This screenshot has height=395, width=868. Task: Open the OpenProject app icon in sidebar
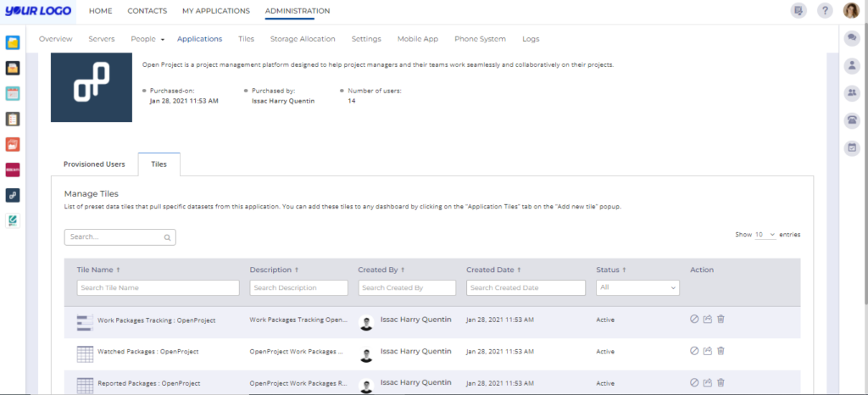[13, 195]
